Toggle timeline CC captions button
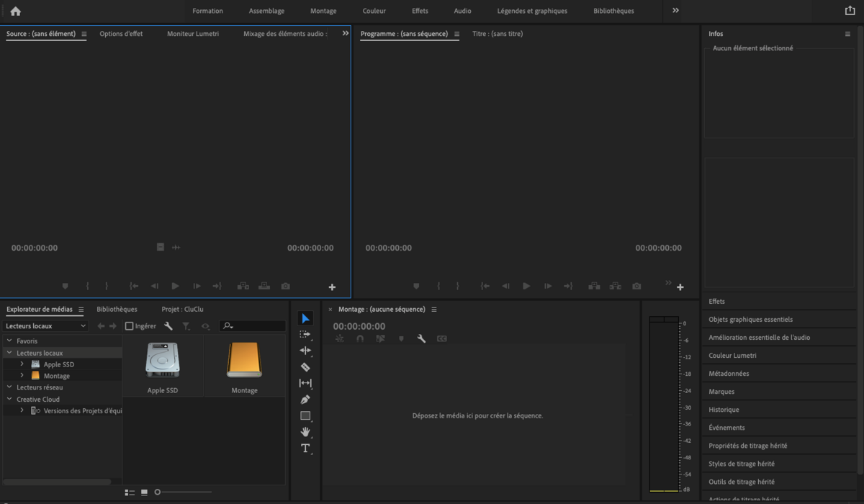The image size is (864, 504). click(x=441, y=338)
